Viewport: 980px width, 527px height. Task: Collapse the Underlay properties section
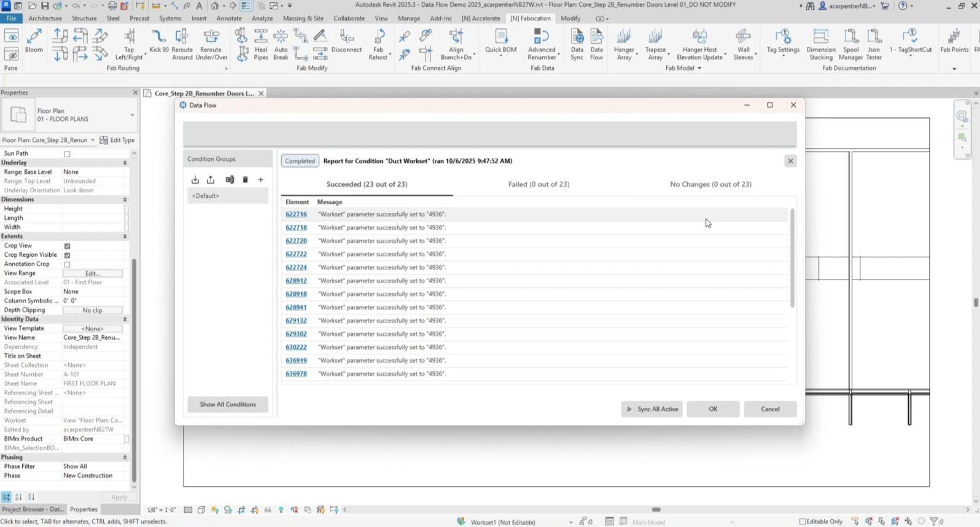(125, 163)
